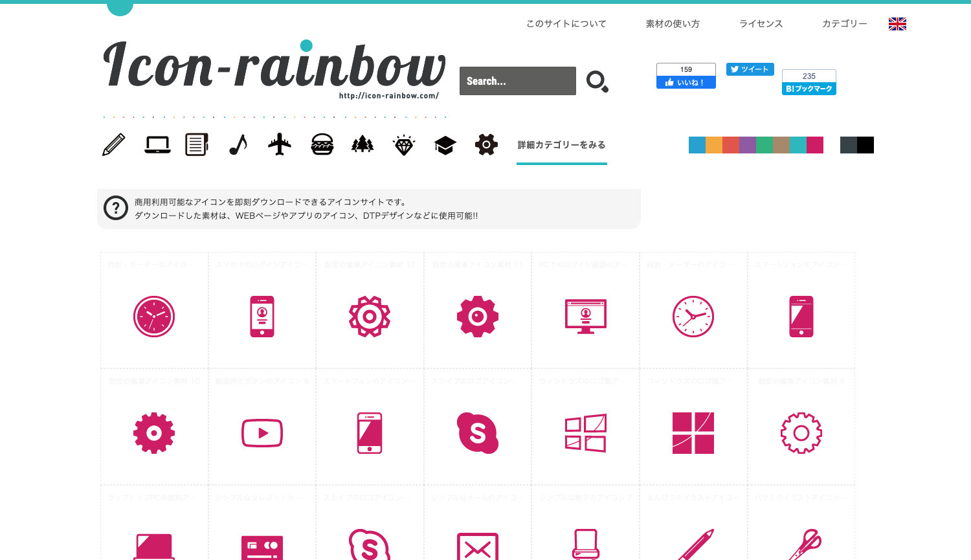
Task: Open the outlined Windows logo icon
Action: click(x=586, y=433)
